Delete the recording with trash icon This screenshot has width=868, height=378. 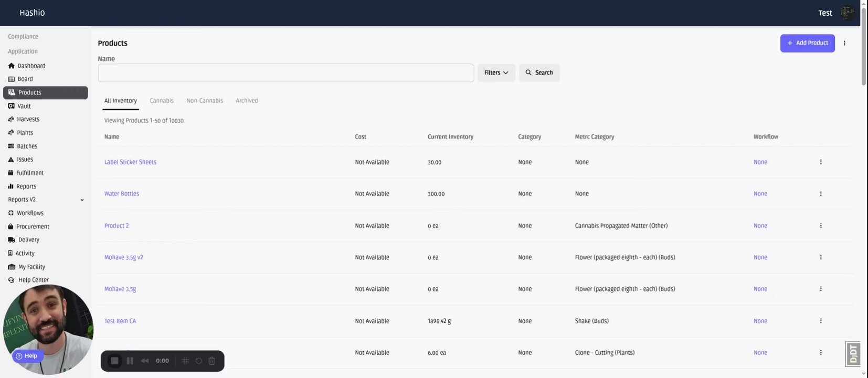point(212,361)
